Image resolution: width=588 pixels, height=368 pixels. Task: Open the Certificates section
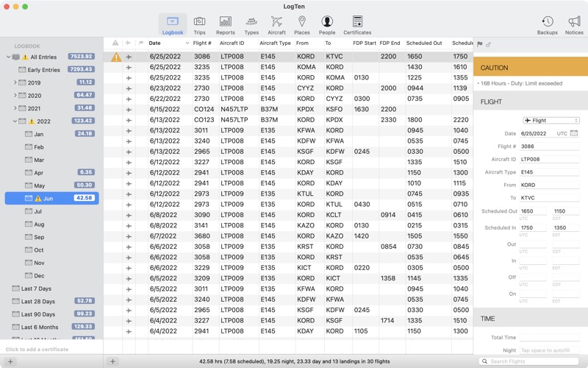(357, 25)
